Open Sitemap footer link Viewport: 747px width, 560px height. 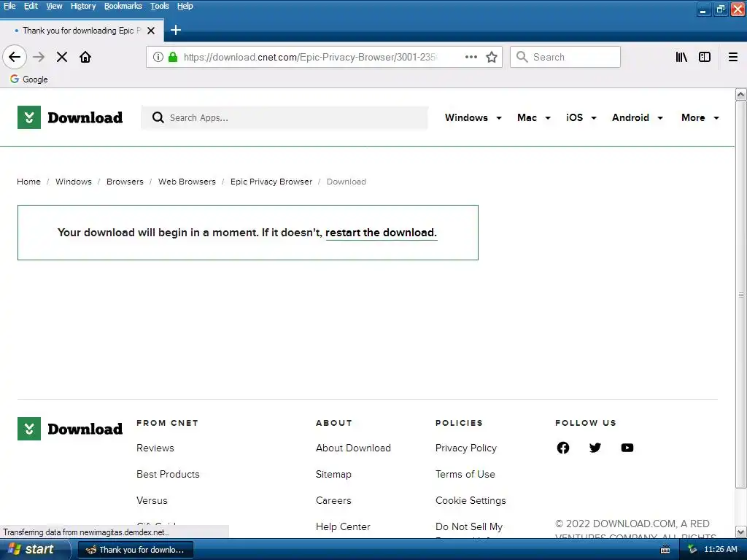point(333,474)
